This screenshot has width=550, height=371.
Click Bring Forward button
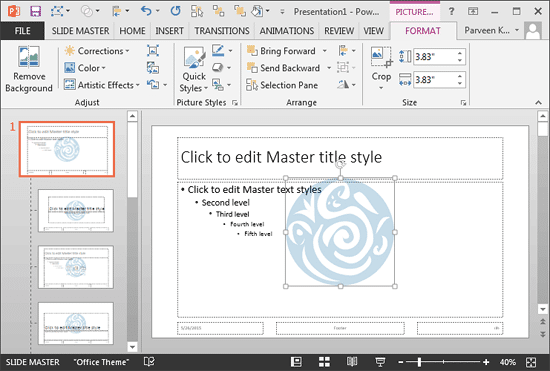tap(281, 51)
